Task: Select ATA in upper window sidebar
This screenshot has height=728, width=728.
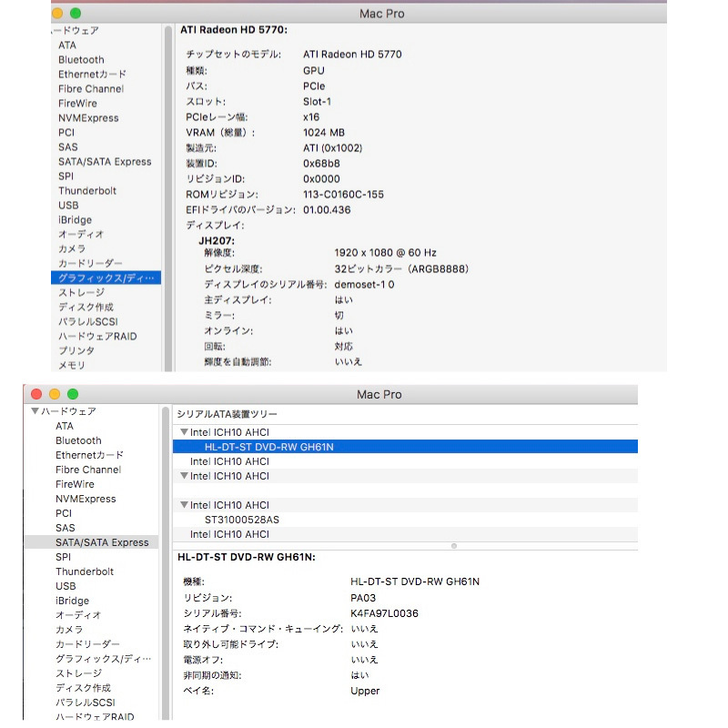Action: click(67, 45)
